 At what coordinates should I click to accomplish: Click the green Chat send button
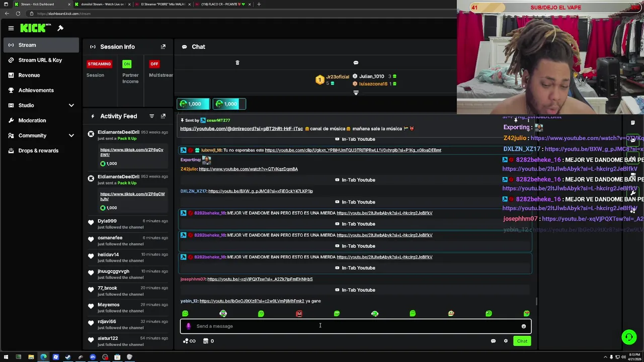click(x=522, y=341)
